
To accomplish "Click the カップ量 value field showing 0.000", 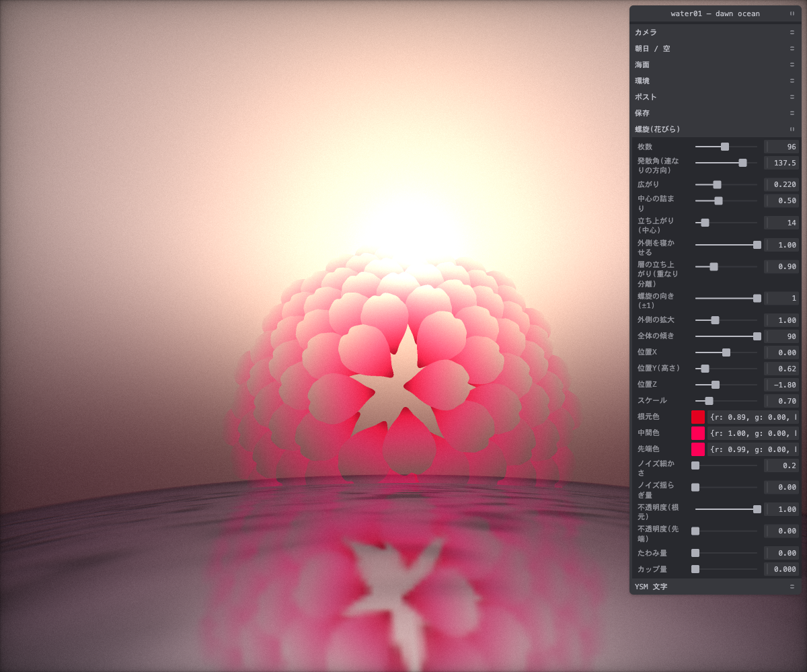I will [781, 569].
